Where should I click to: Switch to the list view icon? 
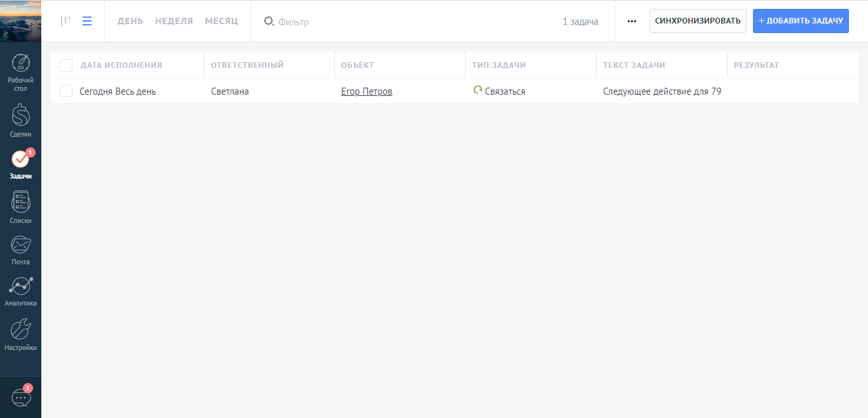(87, 21)
